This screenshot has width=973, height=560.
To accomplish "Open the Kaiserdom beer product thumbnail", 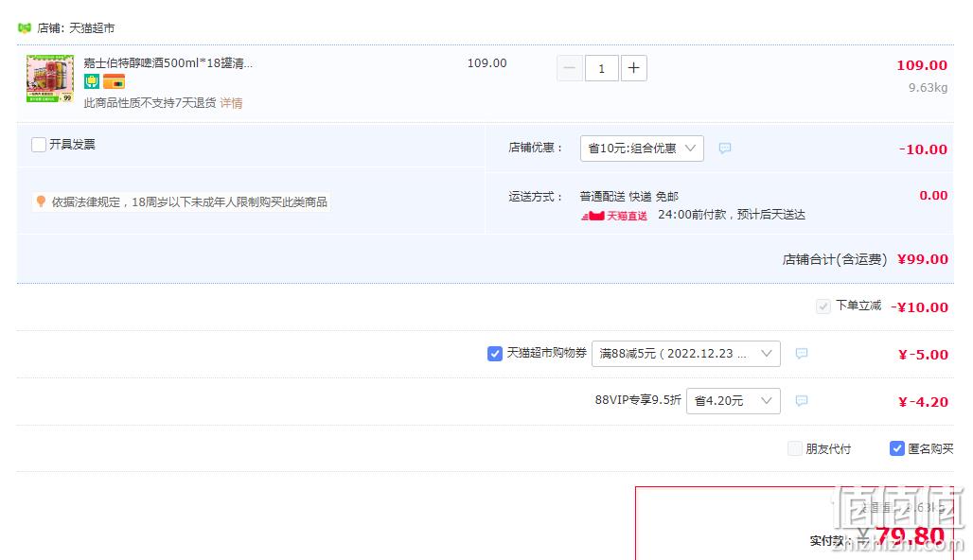I will click(x=49, y=79).
